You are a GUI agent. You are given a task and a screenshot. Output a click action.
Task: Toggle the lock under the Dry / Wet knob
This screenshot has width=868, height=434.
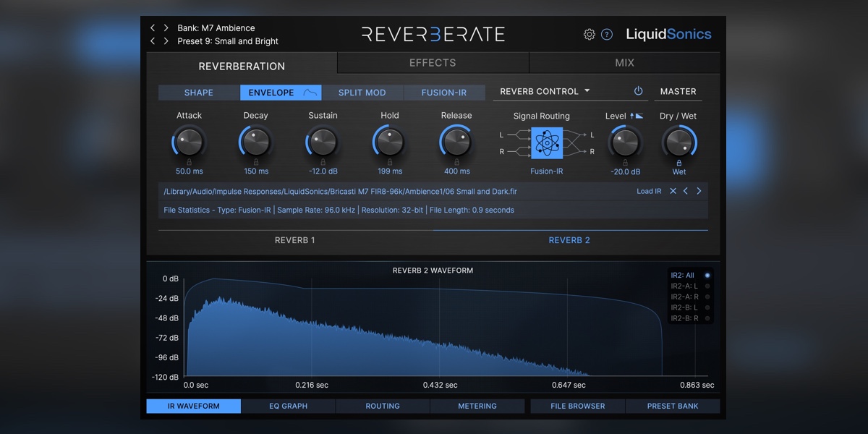(679, 163)
